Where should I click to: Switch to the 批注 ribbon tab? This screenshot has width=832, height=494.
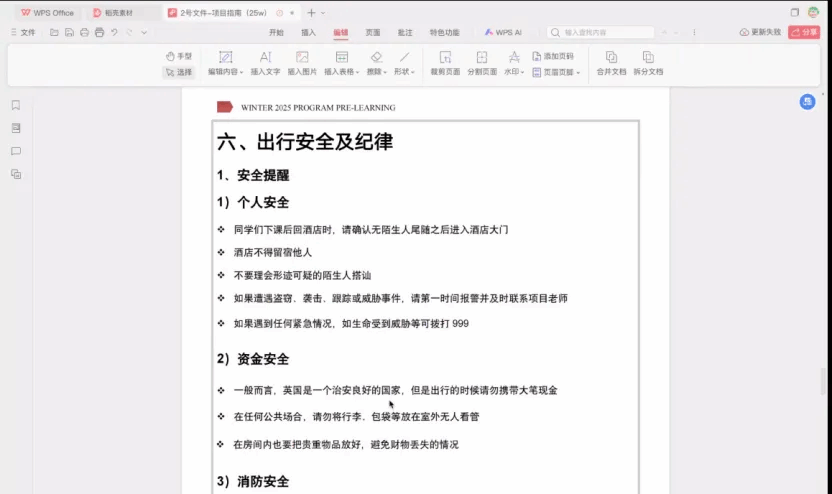(x=404, y=32)
